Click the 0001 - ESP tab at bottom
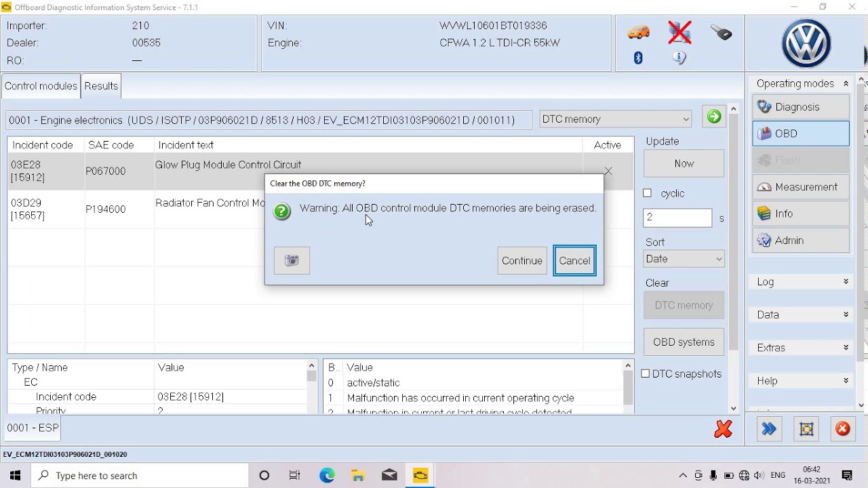The width and height of the screenshot is (868, 488). click(x=33, y=428)
